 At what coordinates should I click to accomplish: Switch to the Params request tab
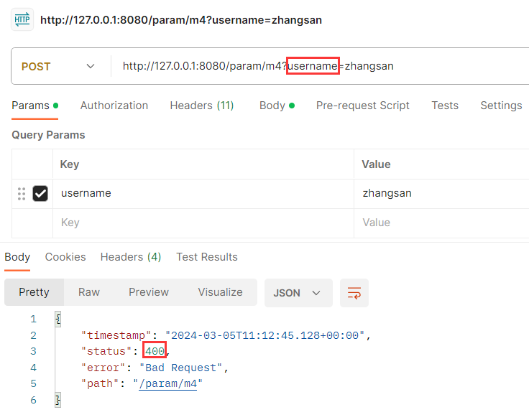click(34, 106)
